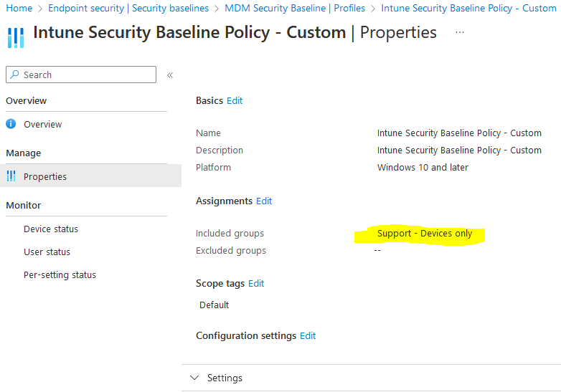Image resolution: width=561 pixels, height=392 pixels.
Task: Edit the Configuration settings section
Action: coord(308,336)
